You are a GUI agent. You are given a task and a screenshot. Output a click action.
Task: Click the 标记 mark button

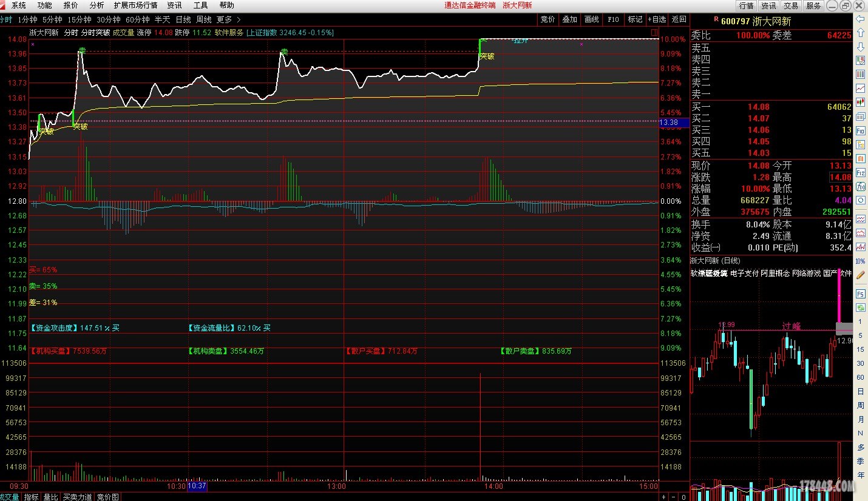click(x=635, y=19)
